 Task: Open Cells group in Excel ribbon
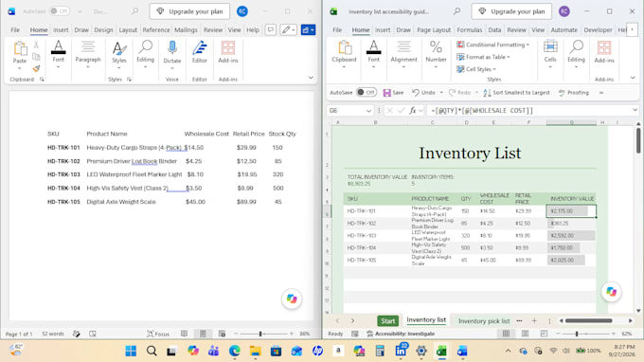coord(550,54)
